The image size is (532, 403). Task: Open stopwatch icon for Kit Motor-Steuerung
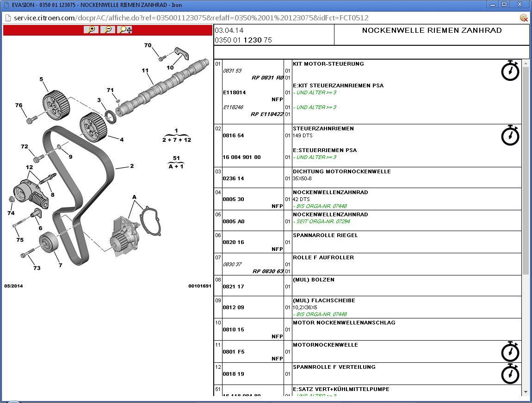[510, 71]
